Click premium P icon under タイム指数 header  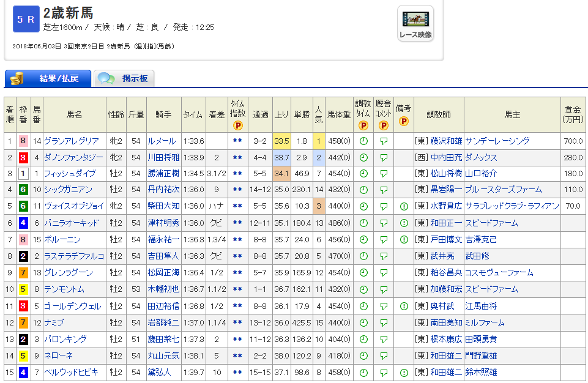tap(237, 125)
